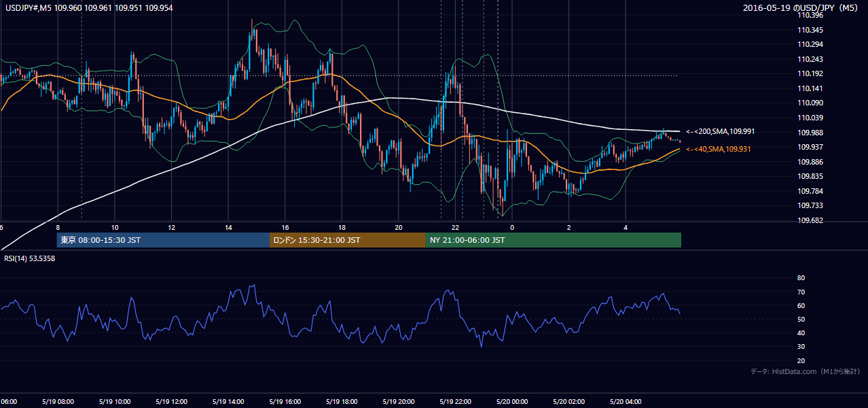Click the 5/19 22:00 time label
The width and height of the screenshot is (868, 408).
point(454,402)
